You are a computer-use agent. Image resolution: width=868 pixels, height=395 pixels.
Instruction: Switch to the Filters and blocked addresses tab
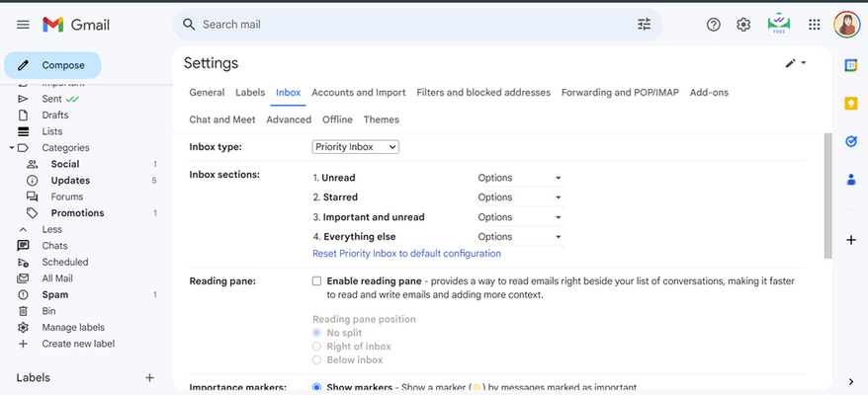tap(483, 93)
